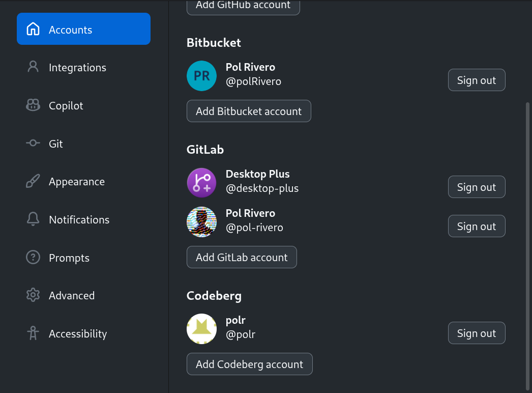Sign out of GitLab desktop-plus account
Viewport: 532px width, 393px height.
coord(477,187)
